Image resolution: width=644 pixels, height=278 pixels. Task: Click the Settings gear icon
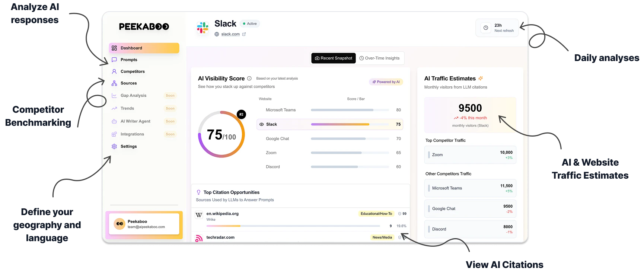114,147
